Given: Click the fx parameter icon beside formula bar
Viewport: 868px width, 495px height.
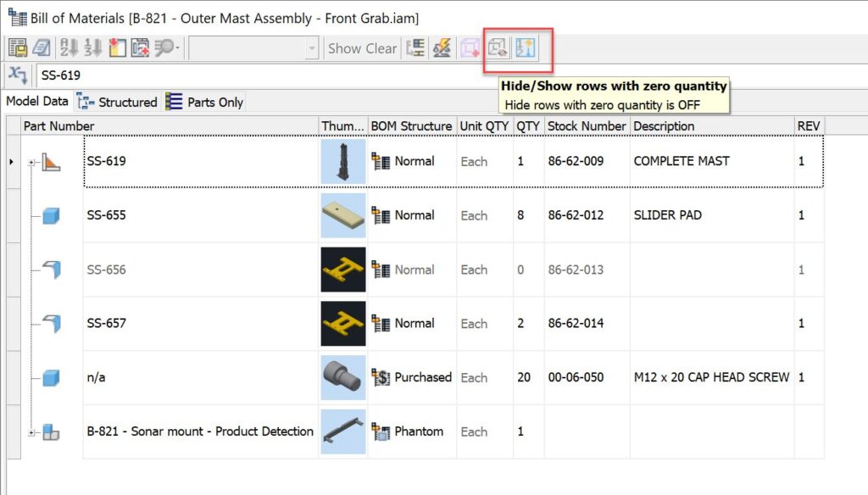Looking at the screenshot, I should tap(18, 75).
